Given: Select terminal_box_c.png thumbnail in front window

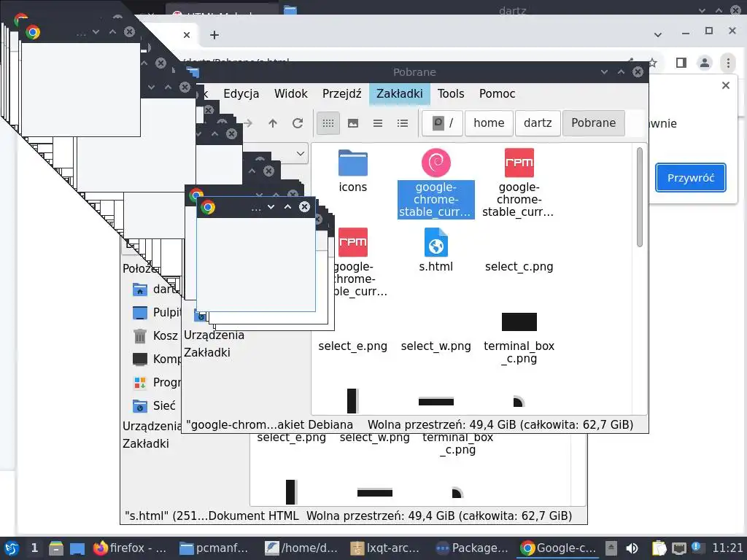Looking at the screenshot, I should coord(519,338).
